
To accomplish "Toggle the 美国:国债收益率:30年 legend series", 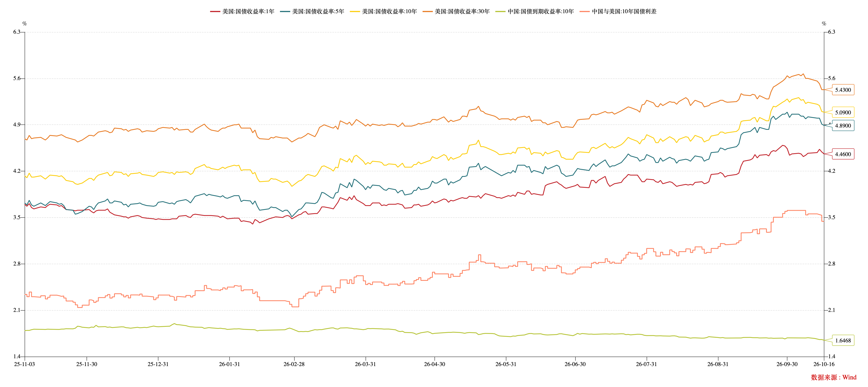I will [456, 12].
